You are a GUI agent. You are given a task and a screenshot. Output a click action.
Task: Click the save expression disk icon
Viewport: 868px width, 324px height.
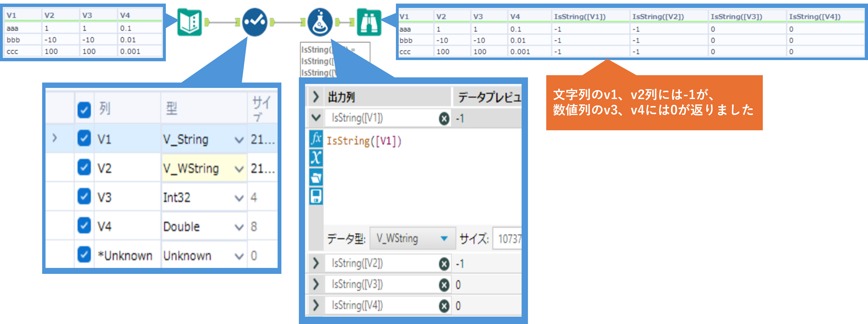pos(316,196)
